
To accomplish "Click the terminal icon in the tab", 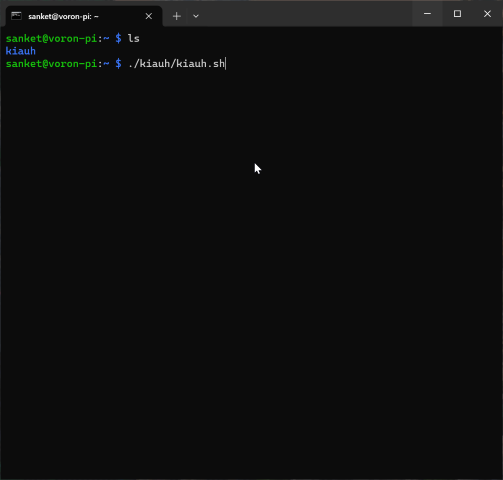I will pos(16,16).
